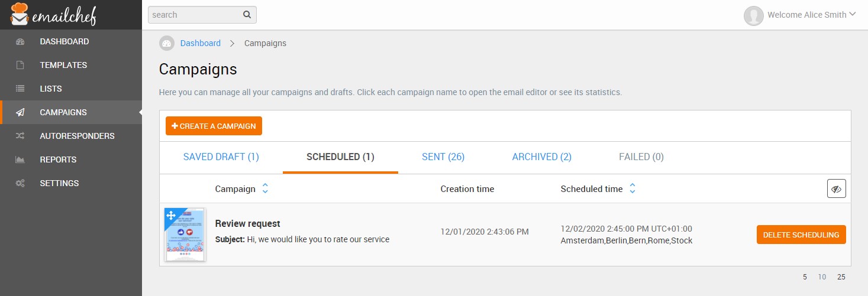Open the Welcome Alice Smith user menu
Screen dimensions: 868x296
click(x=800, y=15)
